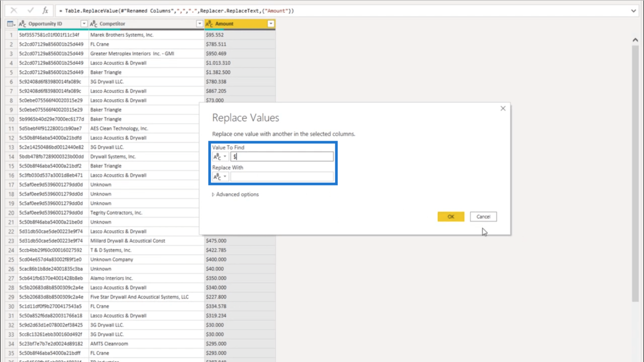
Task: Click the formula bar cancel X icon
Action: [x=13, y=10]
